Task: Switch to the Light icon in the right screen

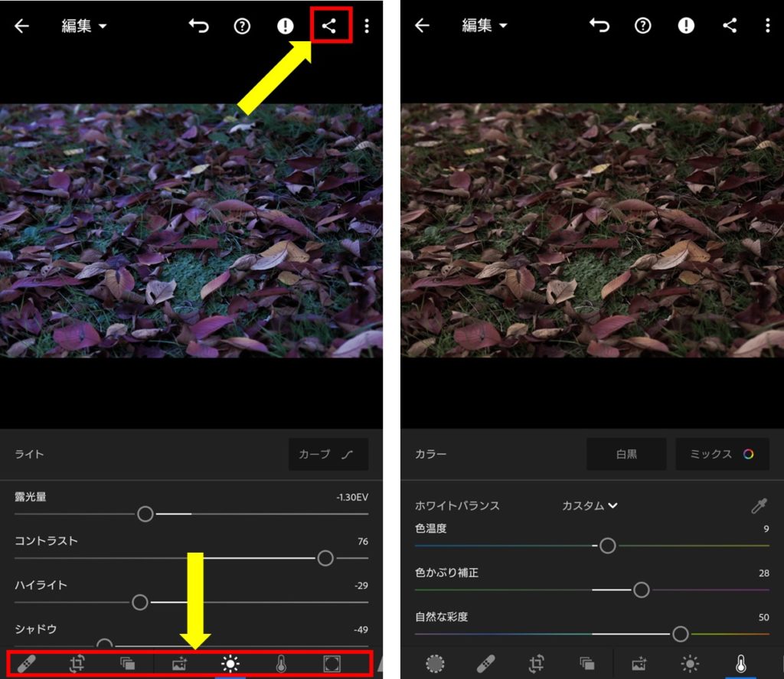Action: (690, 664)
